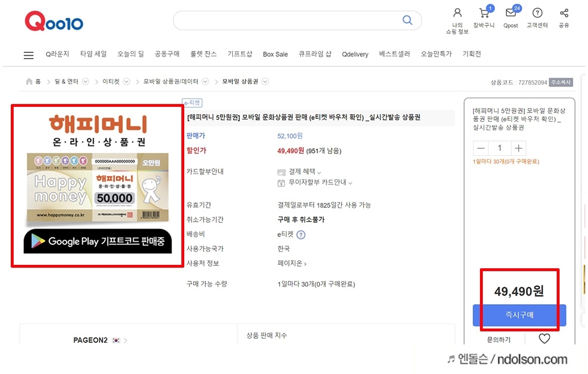Increase quantity with plus button
This screenshot has height=374, width=588.
tap(518, 148)
